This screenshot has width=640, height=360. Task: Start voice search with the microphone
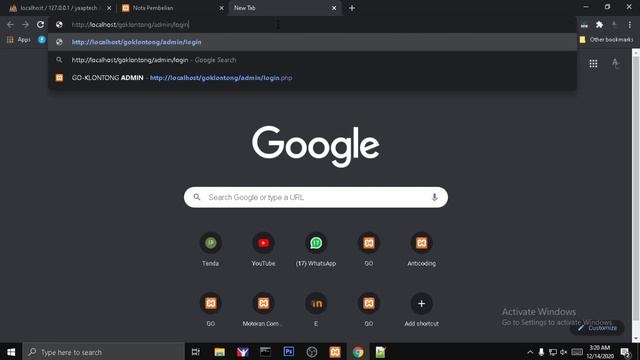pos(434,197)
